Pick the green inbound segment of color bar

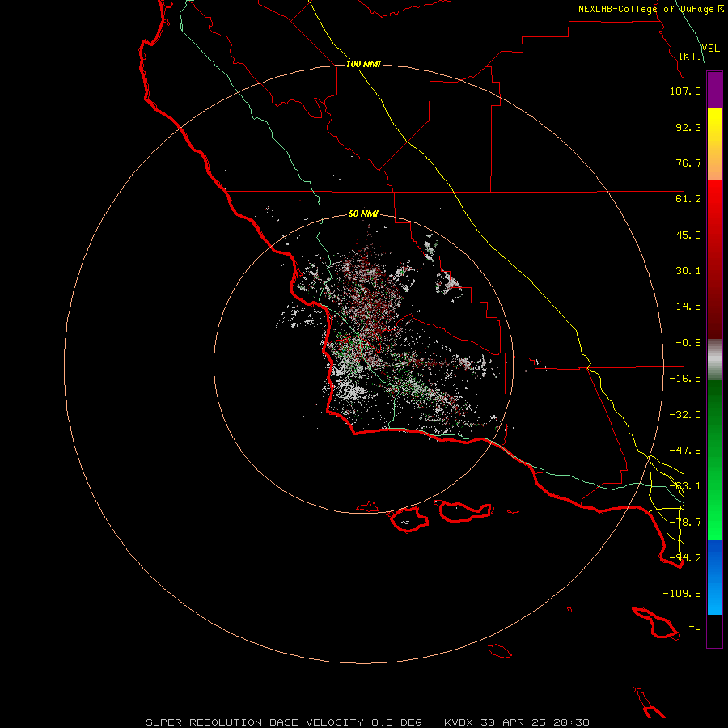click(x=714, y=459)
